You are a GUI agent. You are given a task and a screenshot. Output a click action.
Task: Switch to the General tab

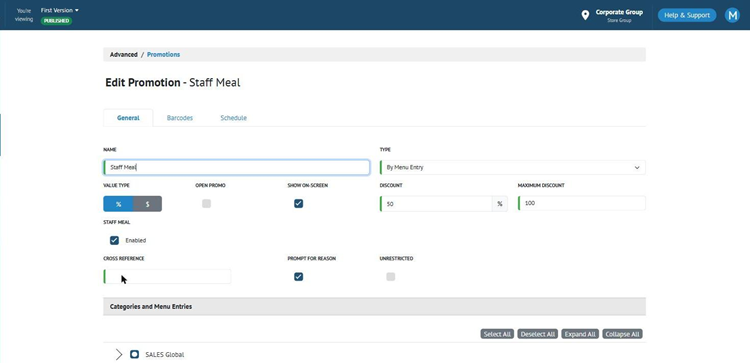coord(128,118)
